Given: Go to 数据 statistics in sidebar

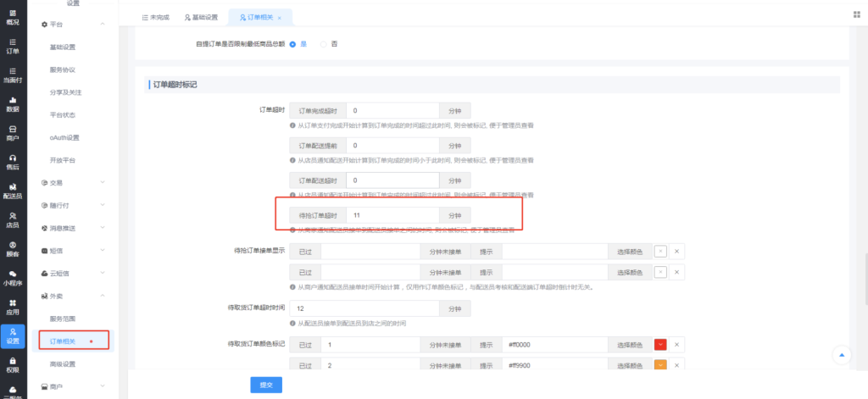Looking at the screenshot, I should point(12,103).
